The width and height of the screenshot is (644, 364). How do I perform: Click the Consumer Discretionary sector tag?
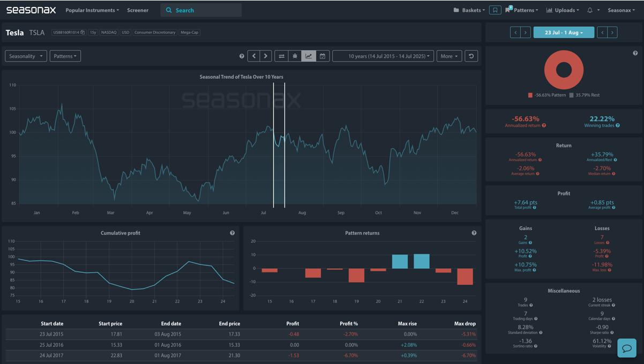(x=155, y=33)
